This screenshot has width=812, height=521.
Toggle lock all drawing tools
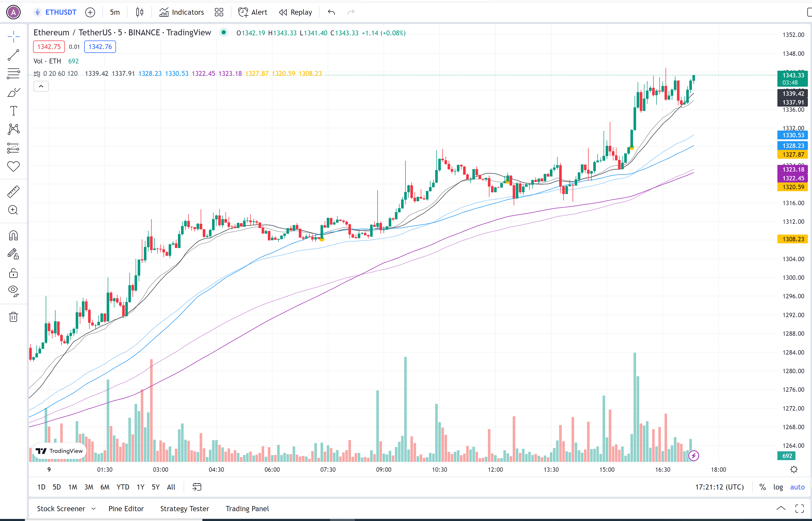coord(13,273)
